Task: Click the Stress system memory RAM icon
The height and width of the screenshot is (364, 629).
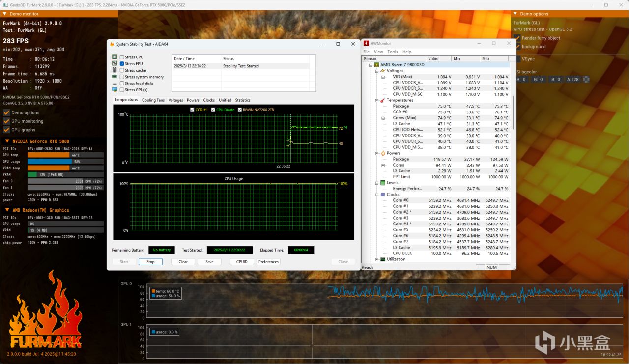Action: 114,77
